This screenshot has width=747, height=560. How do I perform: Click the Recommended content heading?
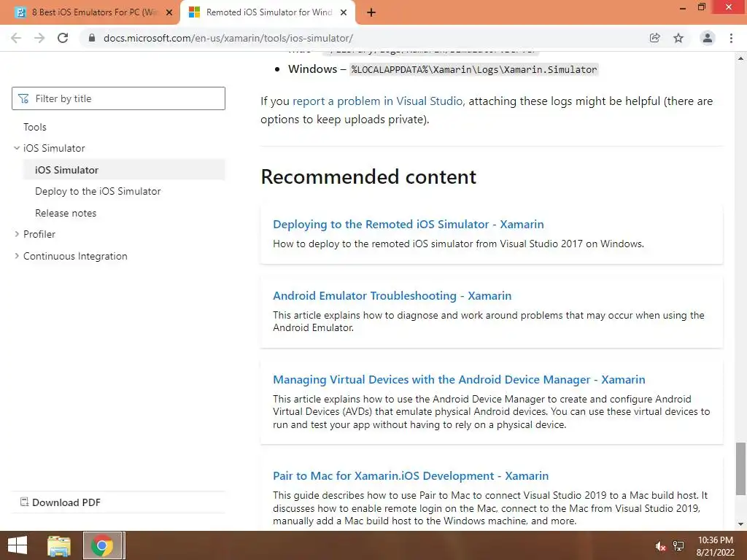(368, 176)
